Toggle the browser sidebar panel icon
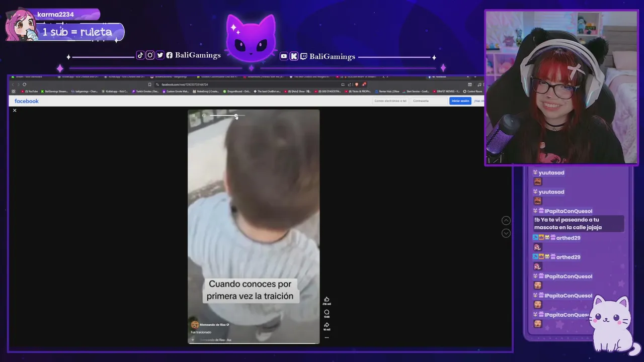This screenshot has height=362, width=644. click(470, 84)
